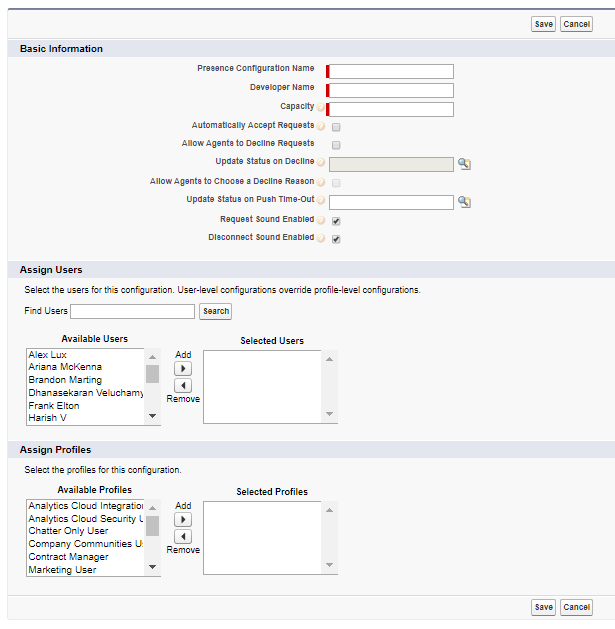
Task: Click down arrow of Available Users list
Action: (152, 416)
